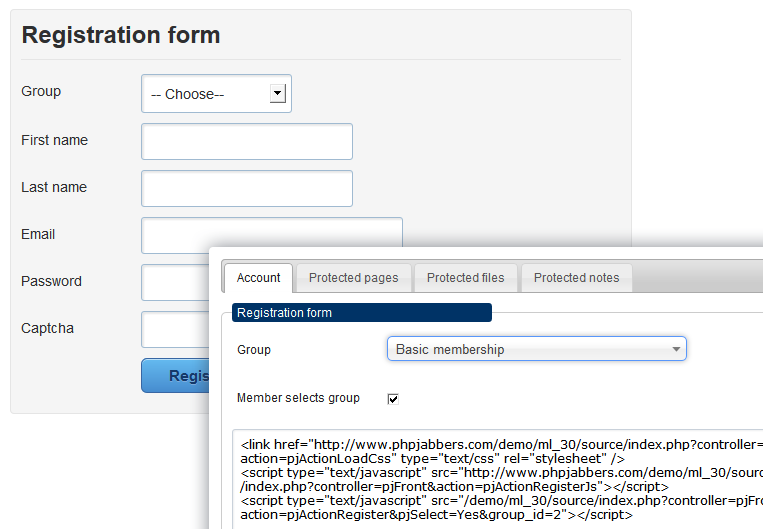
Task: Open the Protected notes tab
Action: (x=577, y=278)
